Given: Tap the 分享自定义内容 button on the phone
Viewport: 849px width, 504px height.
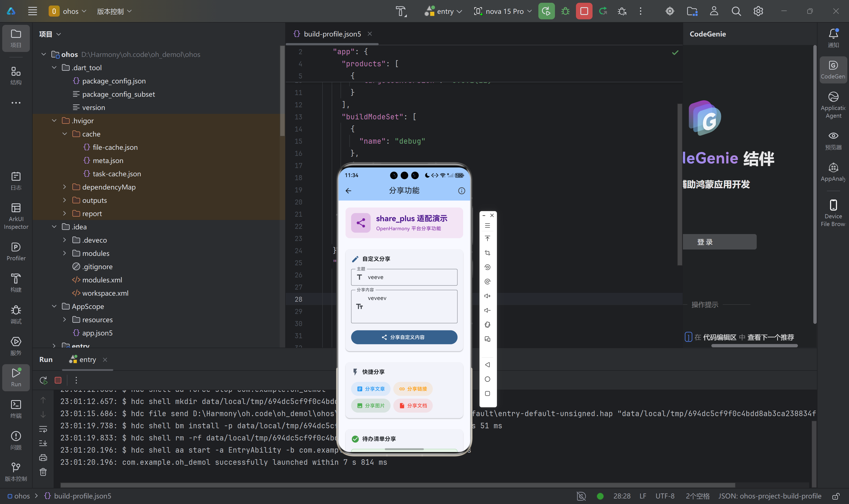Looking at the screenshot, I should tap(404, 337).
